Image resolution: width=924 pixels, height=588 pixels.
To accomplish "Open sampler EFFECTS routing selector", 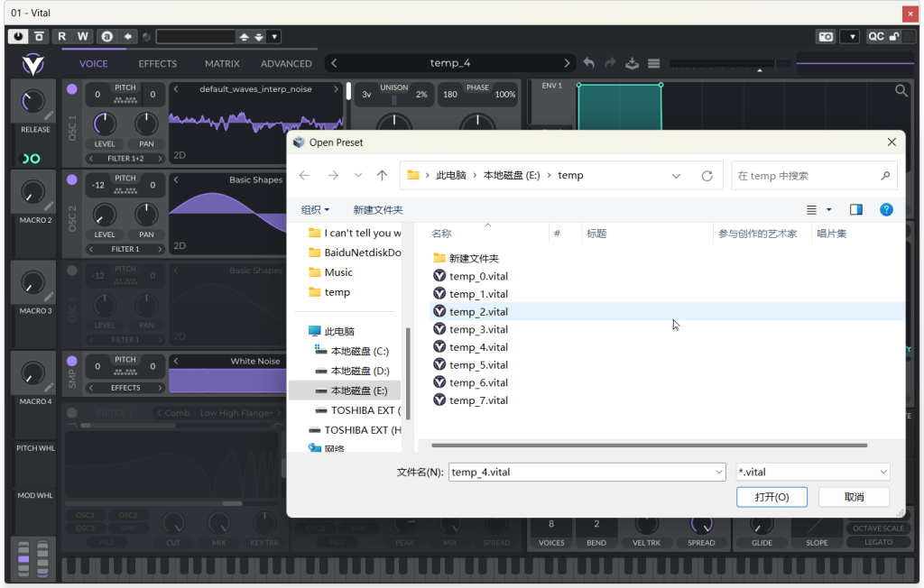I will [125, 388].
